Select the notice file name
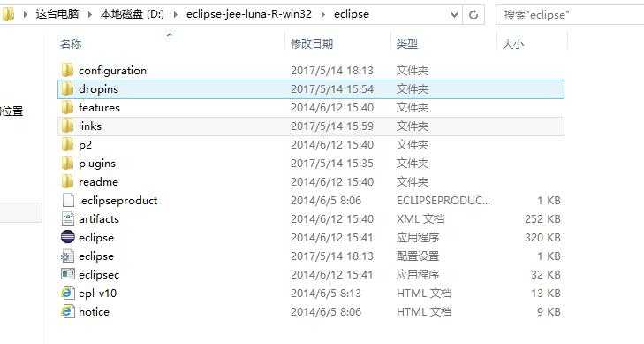The width and height of the screenshot is (644, 344). [94, 312]
